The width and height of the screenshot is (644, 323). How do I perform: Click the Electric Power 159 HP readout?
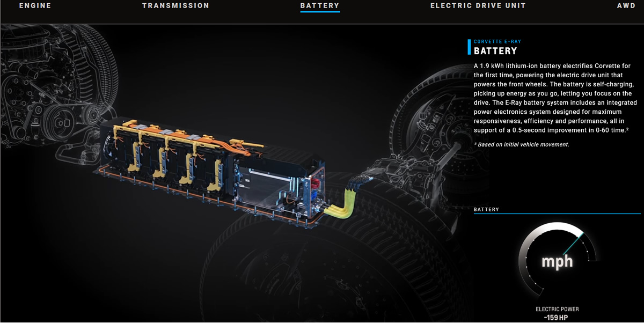557,314
